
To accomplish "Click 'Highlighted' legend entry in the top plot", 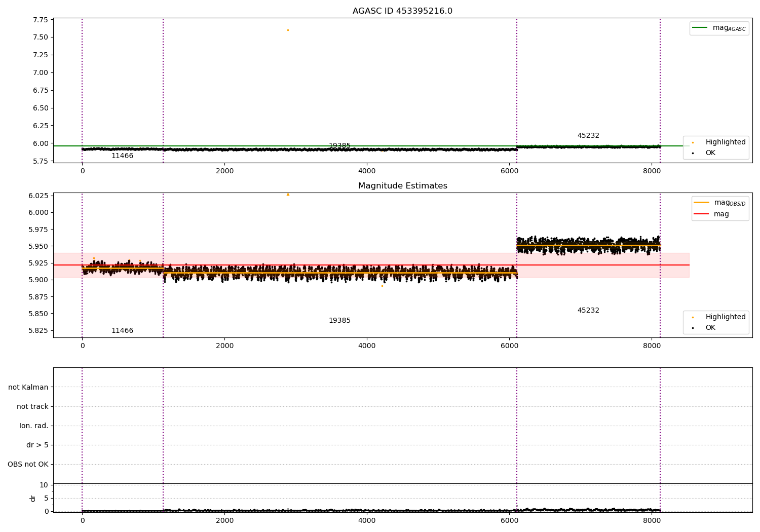I will pyautogui.click(x=718, y=142).
